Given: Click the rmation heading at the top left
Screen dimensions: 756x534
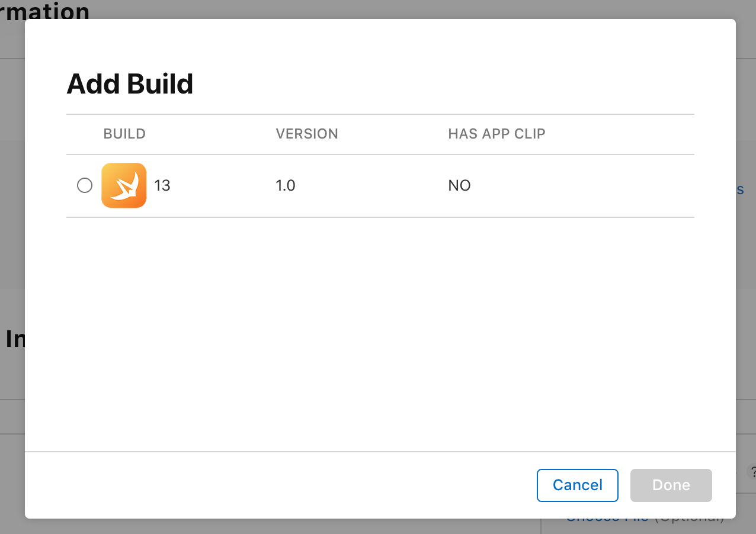Looking at the screenshot, I should pyautogui.click(x=44, y=12).
